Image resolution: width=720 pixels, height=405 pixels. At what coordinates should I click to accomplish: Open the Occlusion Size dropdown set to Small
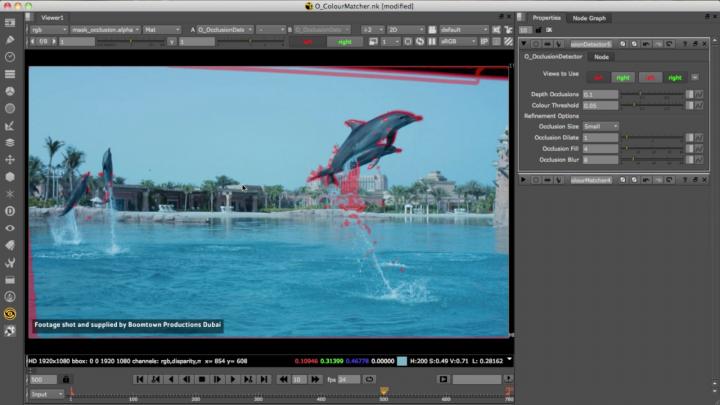(x=601, y=126)
